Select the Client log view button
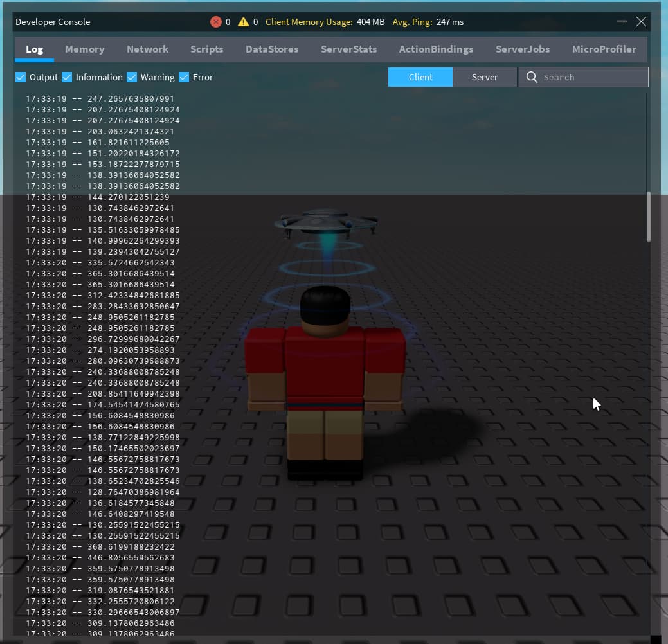Viewport: 668px width, 644px height. pyautogui.click(x=420, y=77)
